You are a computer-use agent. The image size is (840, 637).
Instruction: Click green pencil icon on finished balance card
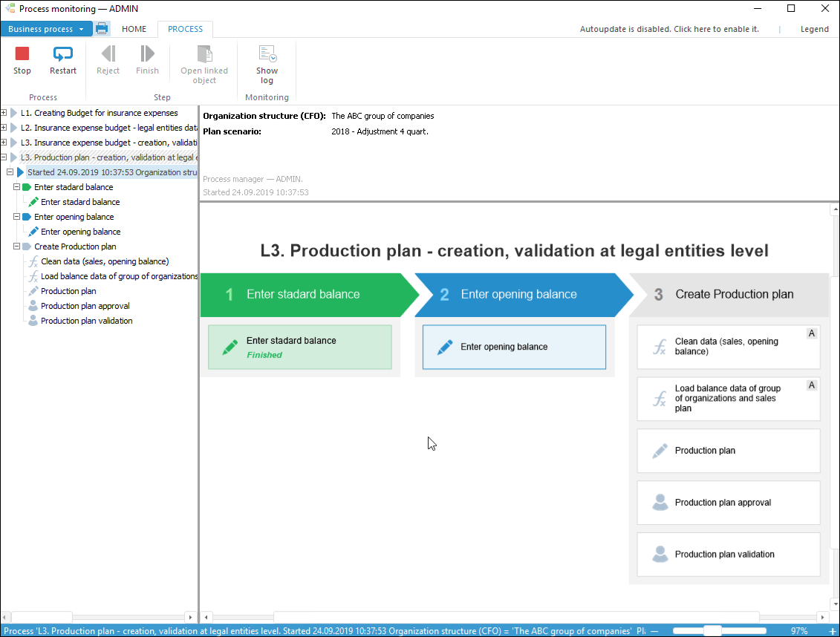tap(230, 347)
